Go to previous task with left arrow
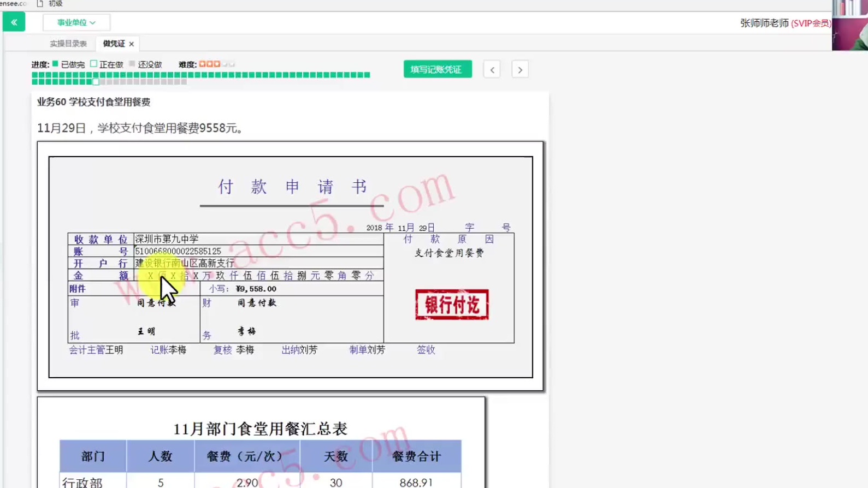Viewport: 868px width, 488px height. (x=492, y=70)
